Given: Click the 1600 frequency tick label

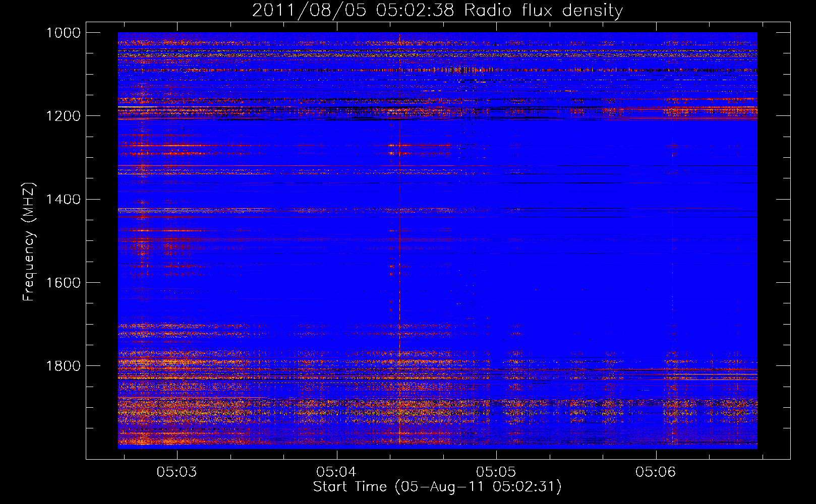Looking at the screenshot, I should coord(64,282).
